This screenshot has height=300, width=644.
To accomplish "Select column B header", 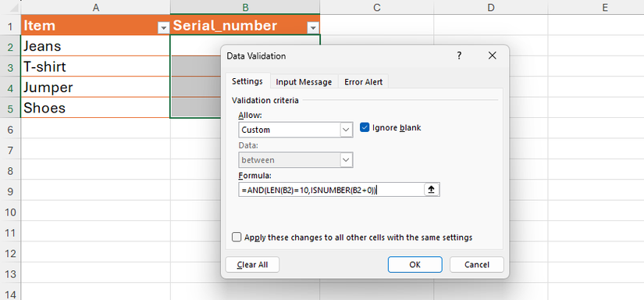I will [245, 7].
